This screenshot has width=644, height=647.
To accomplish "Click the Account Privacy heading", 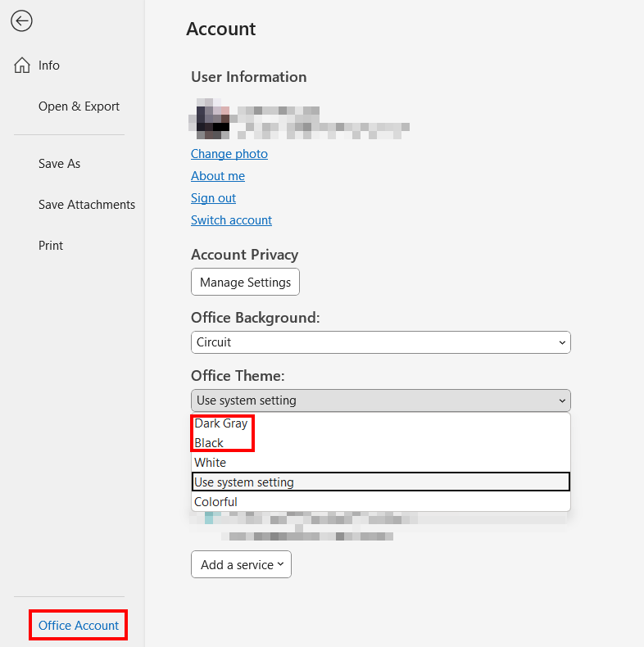I will 244,255.
